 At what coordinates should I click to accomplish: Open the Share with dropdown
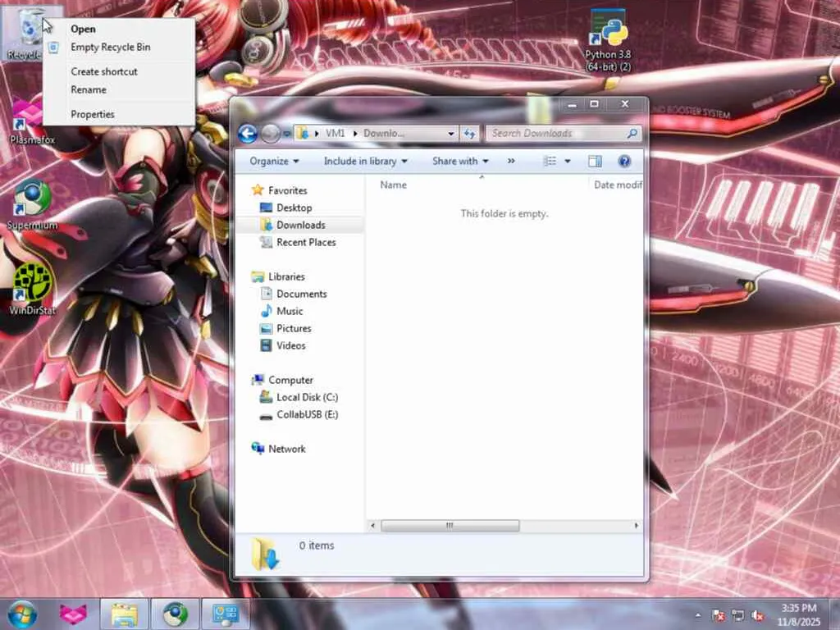click(461, 162)
